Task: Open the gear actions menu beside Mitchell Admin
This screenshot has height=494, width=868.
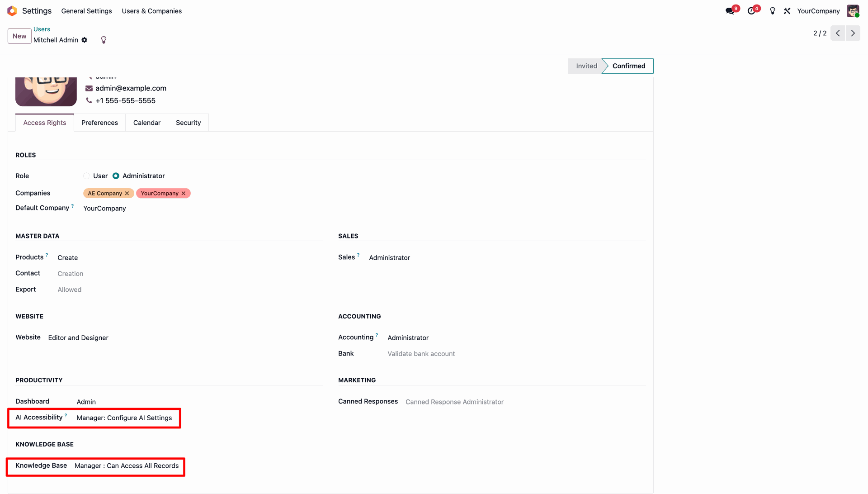Action: click(x=85, y=40)
